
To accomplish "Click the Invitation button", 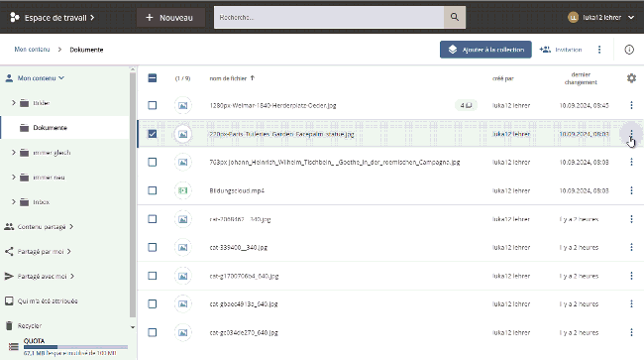I will coord(560,50).
